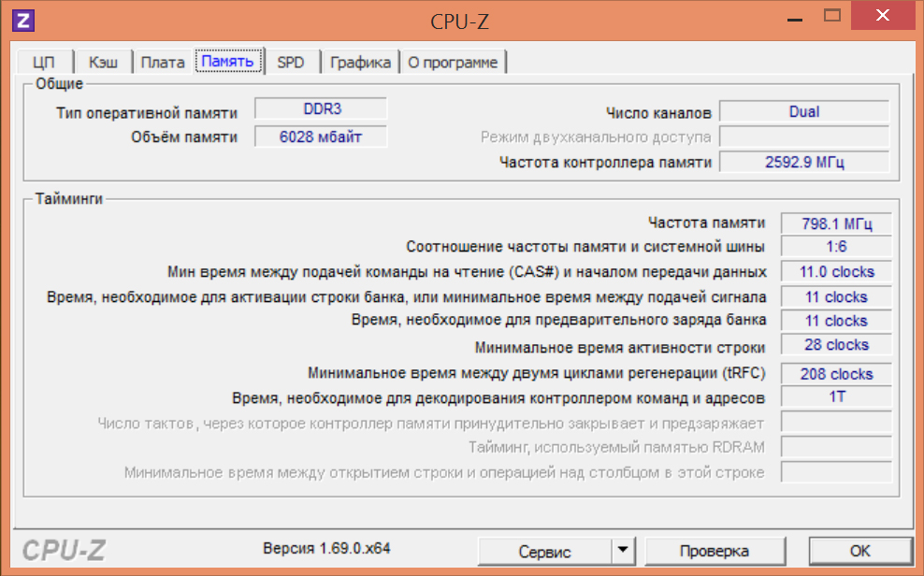Minimize the CPU-Z window
Viewport: 924px width, 576px height.
pos(795,18)
